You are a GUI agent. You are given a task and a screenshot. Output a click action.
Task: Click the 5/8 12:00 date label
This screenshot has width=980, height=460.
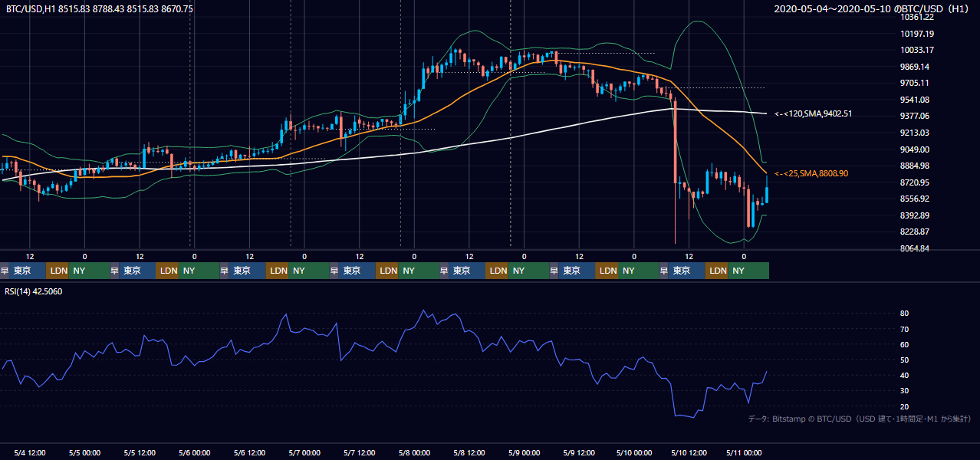pyautogui.click(x=469, y=452)
